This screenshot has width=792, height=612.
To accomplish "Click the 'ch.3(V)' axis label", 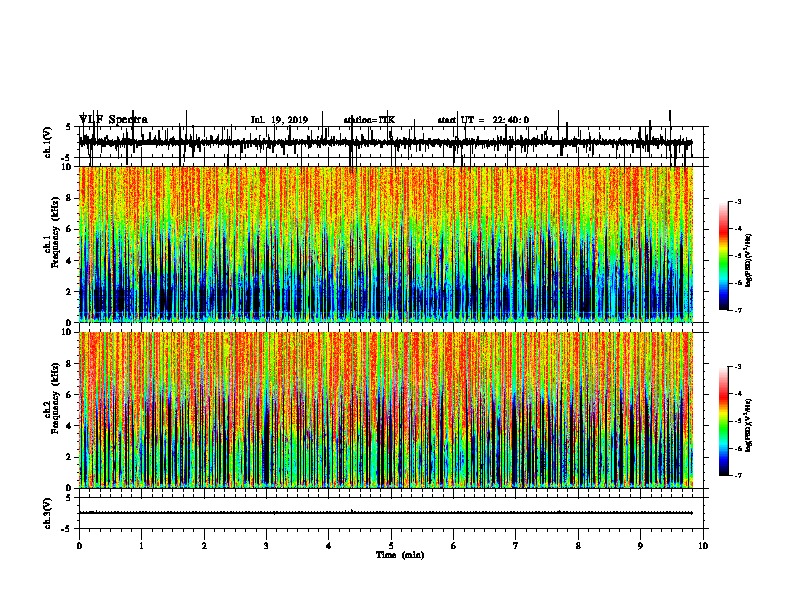I will (47, 513).
